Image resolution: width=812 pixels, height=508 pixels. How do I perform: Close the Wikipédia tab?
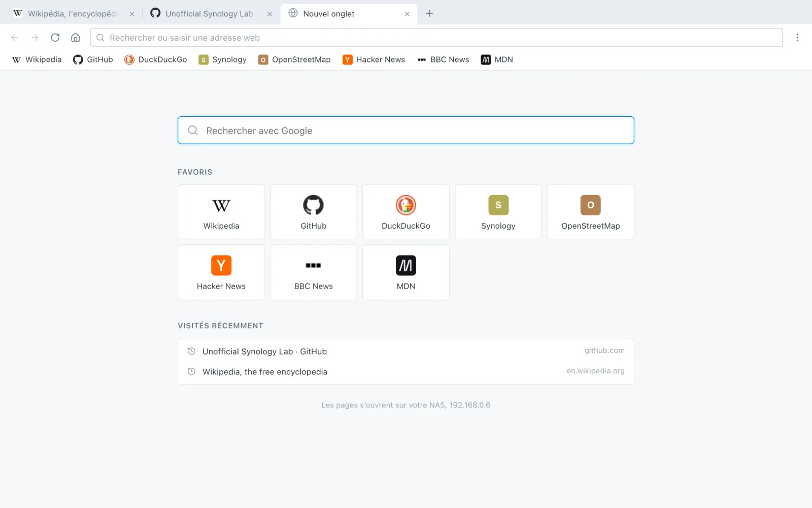(x=132, y=14)
